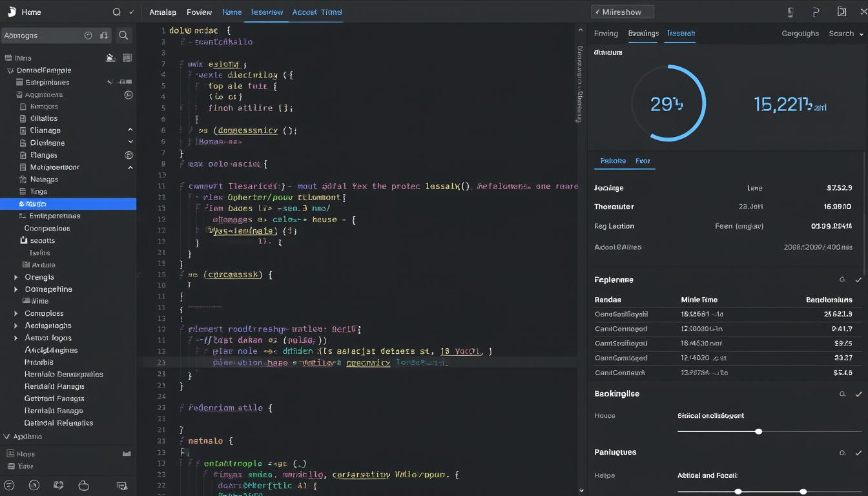
Task: Select Gettrtarl Panagts in the sidebar
Action: (x=54, y=398)
